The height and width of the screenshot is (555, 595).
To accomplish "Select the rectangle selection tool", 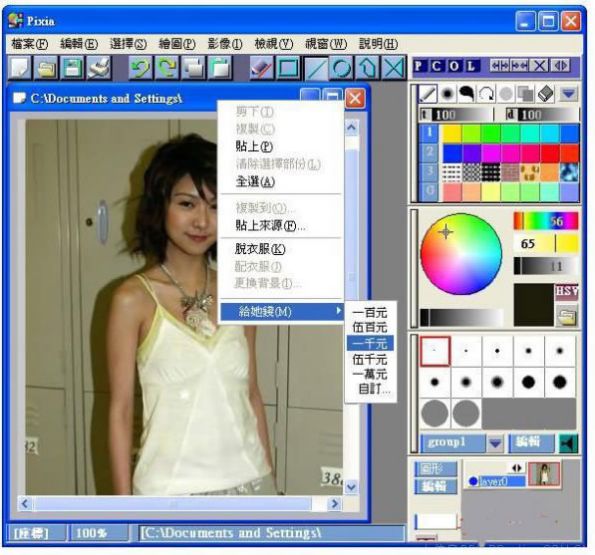I will [288, 68].
